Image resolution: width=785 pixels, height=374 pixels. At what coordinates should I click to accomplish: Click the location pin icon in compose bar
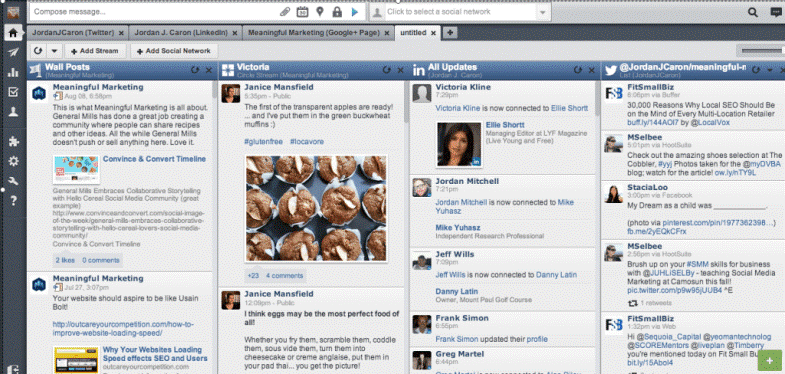click(320, 12)
